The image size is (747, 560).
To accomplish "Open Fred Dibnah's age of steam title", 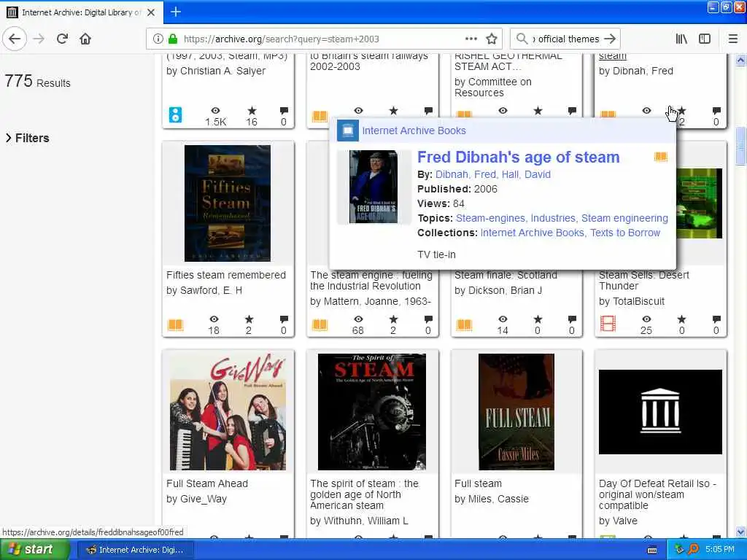I will 519,157.
